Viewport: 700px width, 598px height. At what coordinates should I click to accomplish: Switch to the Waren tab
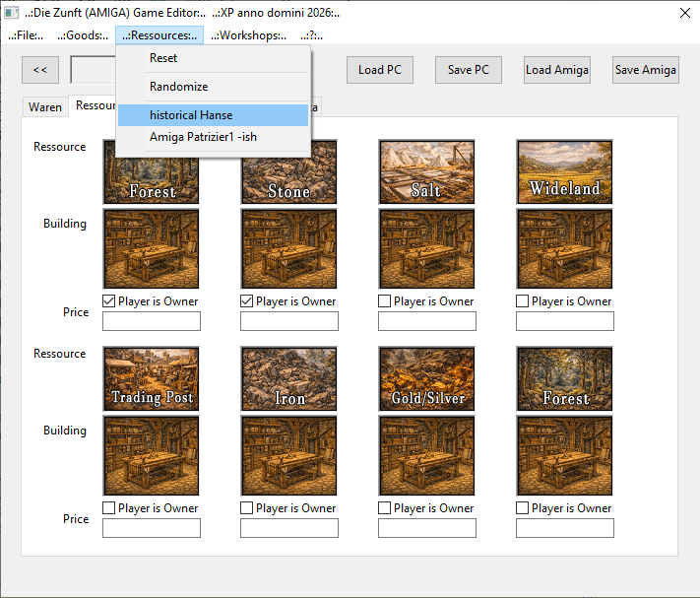tap(45, 106)
